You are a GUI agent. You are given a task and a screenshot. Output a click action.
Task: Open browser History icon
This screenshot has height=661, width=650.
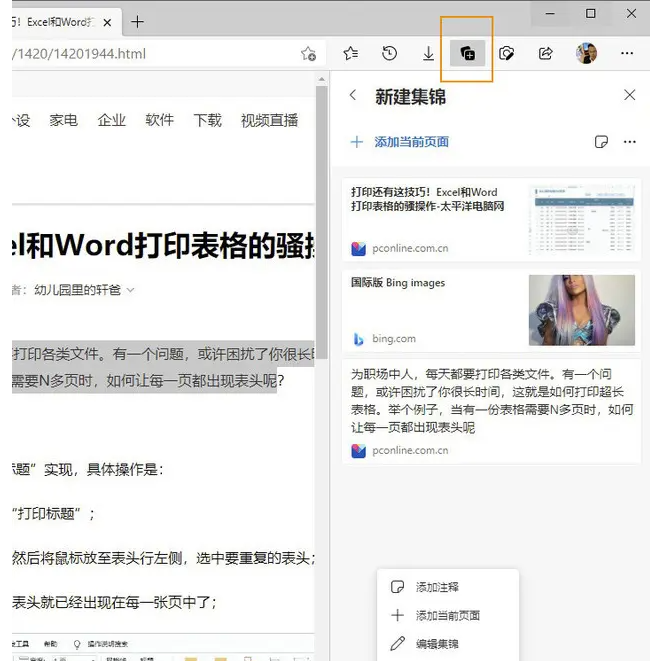point(389,54)
